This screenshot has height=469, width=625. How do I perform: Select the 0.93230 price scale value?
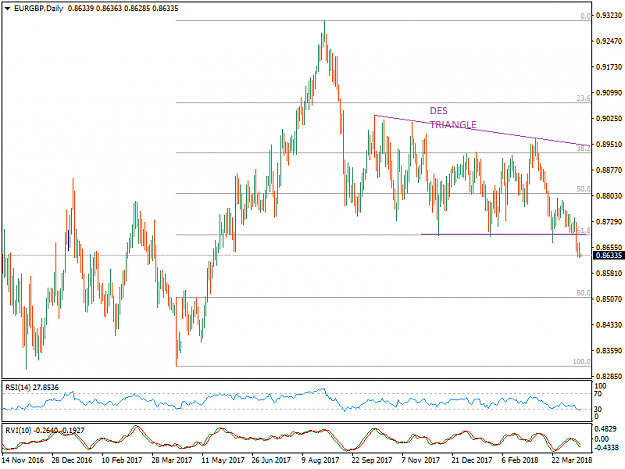(x=609, y=15)
